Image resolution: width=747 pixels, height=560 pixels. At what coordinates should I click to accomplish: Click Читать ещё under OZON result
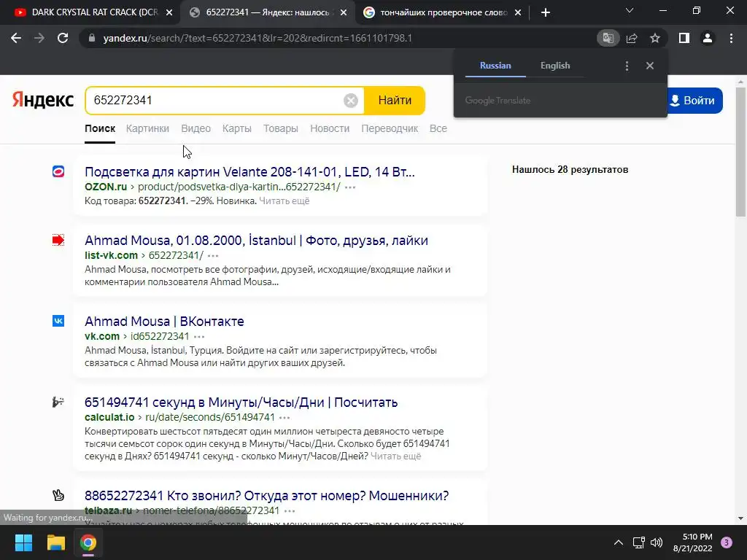click(285, 201)
